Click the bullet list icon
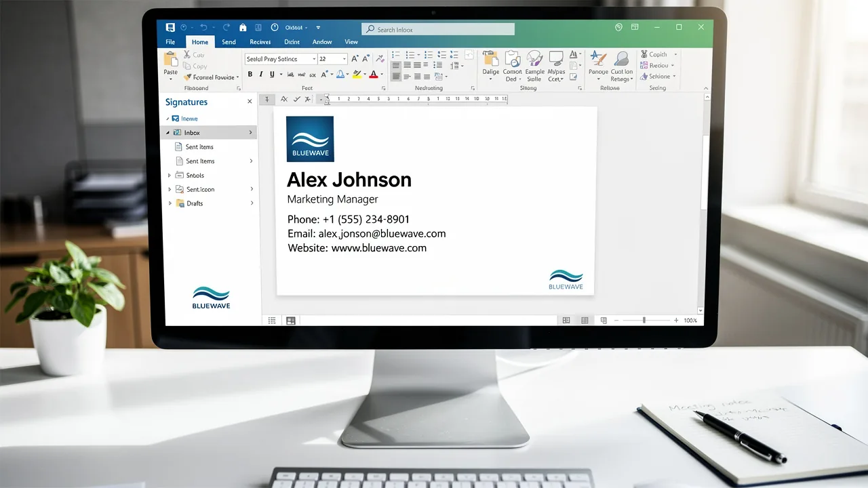868x488 pixels. [396, 55]
